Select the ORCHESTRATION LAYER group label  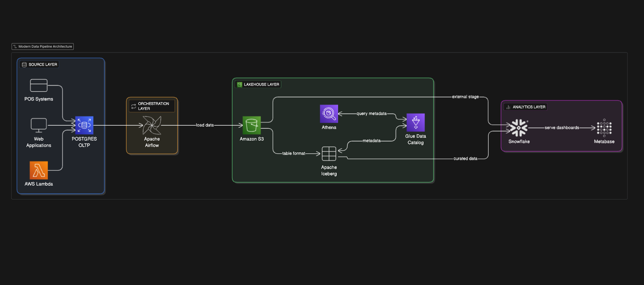pos(154,106)
